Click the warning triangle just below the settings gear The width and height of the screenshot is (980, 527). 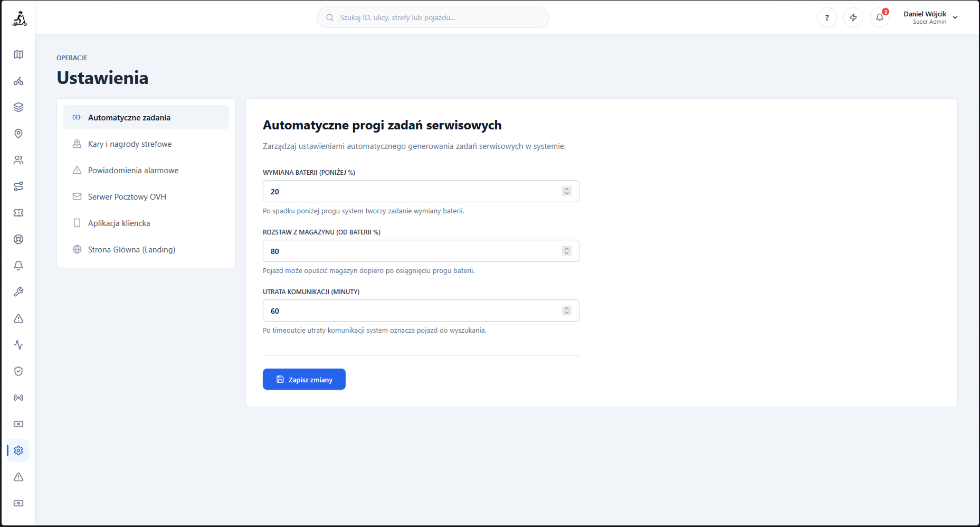click(18, 477)
